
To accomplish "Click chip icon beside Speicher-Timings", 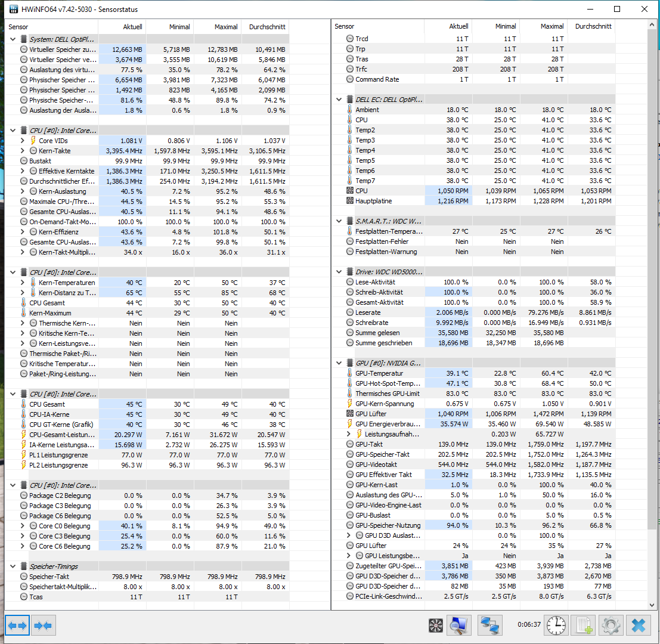I will coord(24,566).
